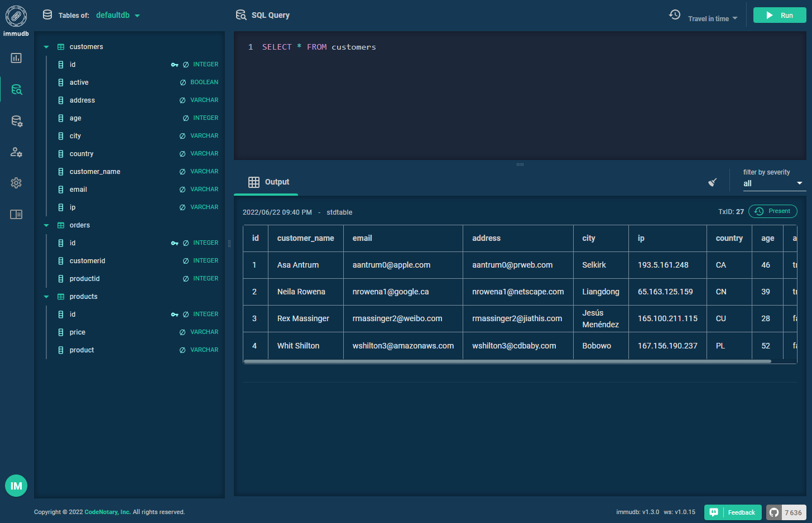Click the splitter handle between editor and output
This screenshot has width=812, height=523.
[520, 164]
